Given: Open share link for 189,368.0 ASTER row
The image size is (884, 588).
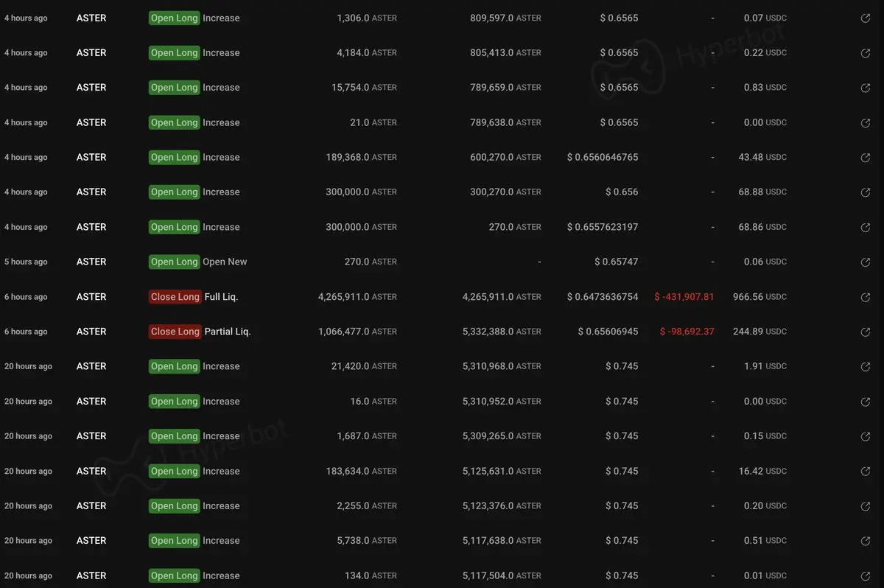Looking at the screenshot, I should point(866,158).
